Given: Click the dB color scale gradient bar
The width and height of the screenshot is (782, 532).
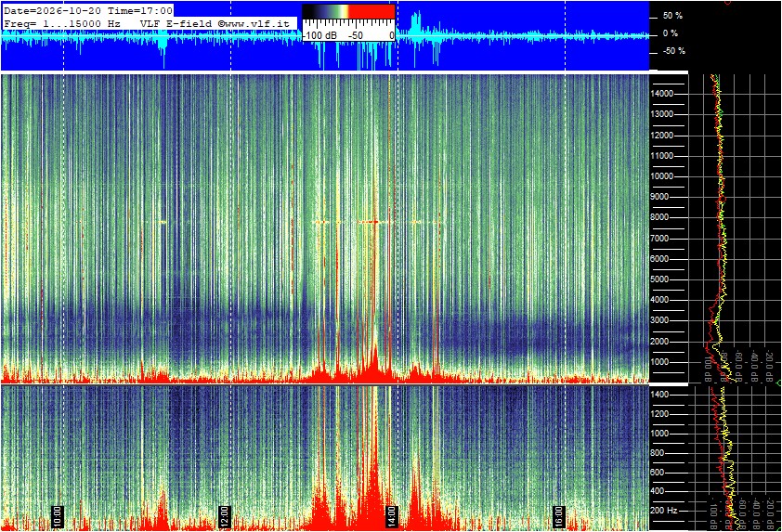Looking at the screenshot, I should 348,12.
